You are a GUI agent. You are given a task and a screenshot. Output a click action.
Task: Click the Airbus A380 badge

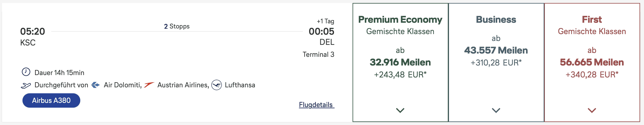(51, 100)
